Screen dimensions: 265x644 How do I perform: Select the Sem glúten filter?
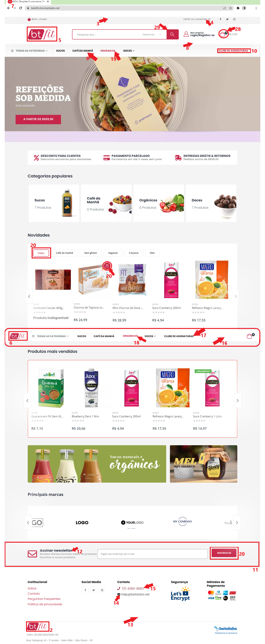(91, 253)
